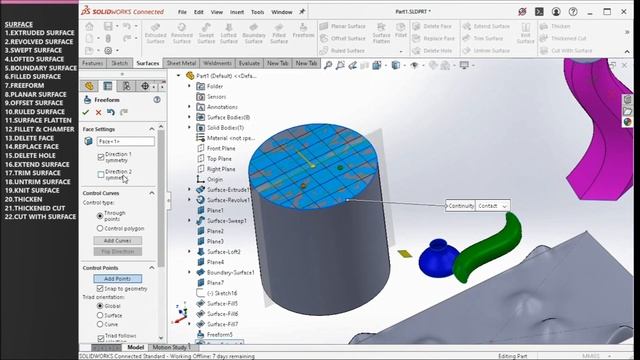
Task: Click the Knit Surface tool
Action: click(525, 33)
